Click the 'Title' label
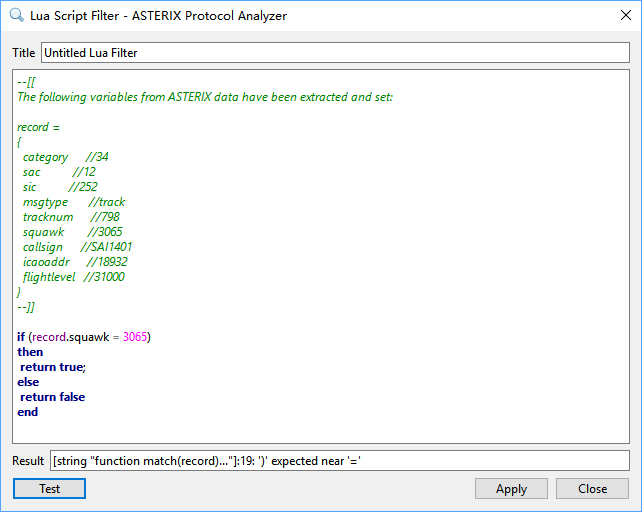Screen dimensions: 642x512 tap(23, 53)
